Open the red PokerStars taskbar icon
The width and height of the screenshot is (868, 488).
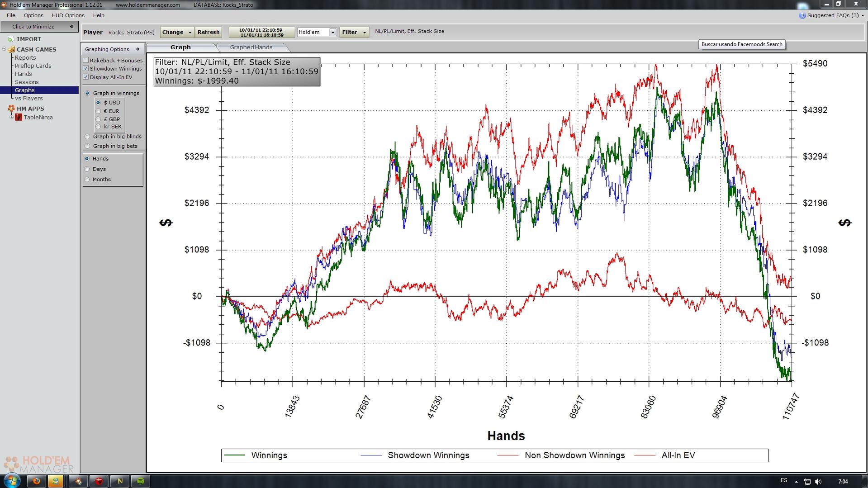99,481
